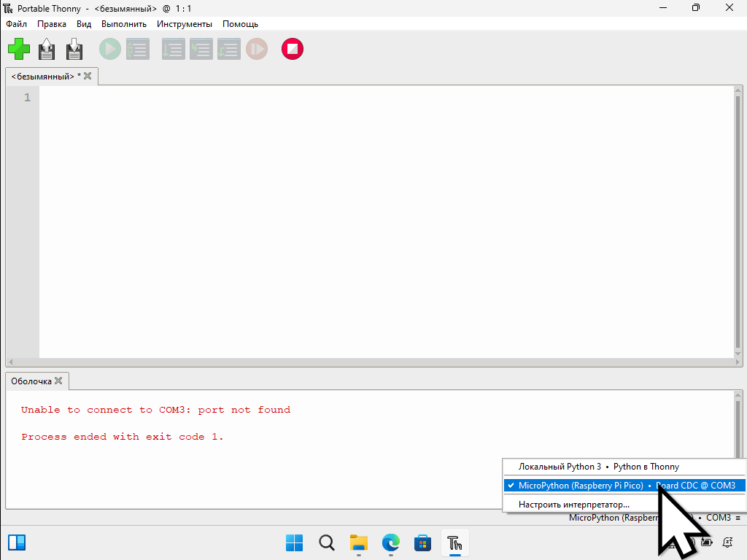Open a file with the load icon
This screenshot has width=747, height=560.
pyautogui.click(x=46, y=49)
